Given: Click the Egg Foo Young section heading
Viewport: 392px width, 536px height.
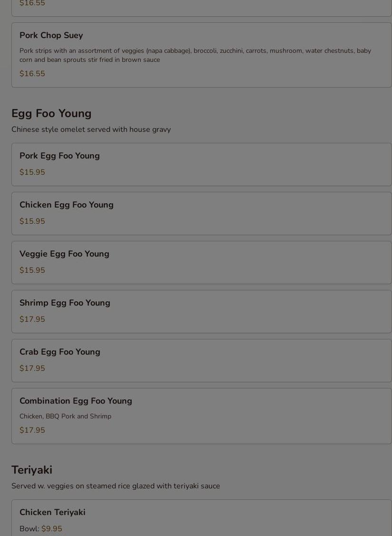Looking at the screenshot, I should (51, 114).
